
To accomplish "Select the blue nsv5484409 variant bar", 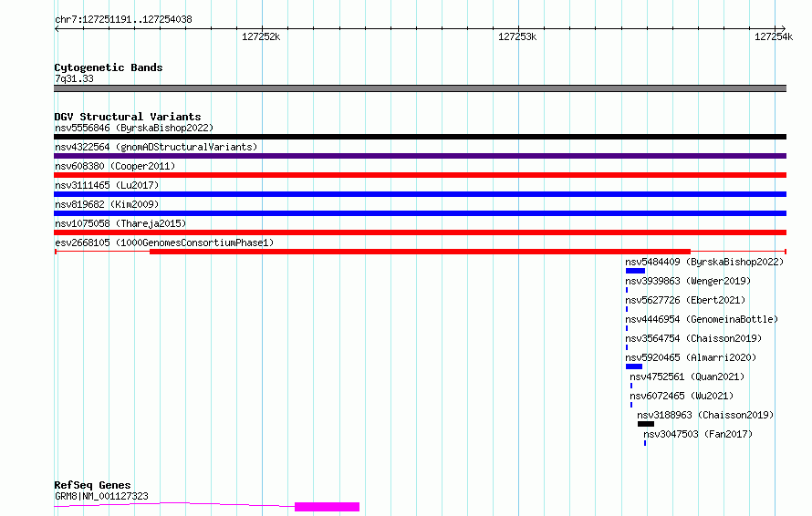I will click(x=635, y=271).
